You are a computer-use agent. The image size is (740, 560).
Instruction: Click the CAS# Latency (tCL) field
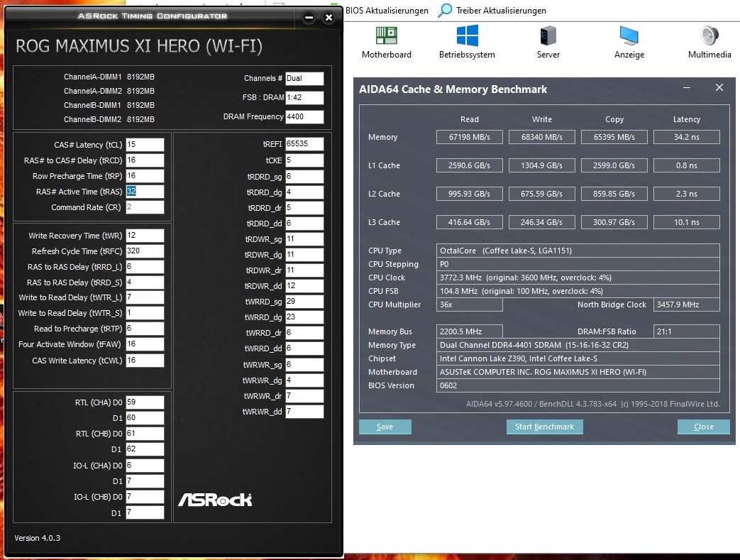(x=145, y=145)
